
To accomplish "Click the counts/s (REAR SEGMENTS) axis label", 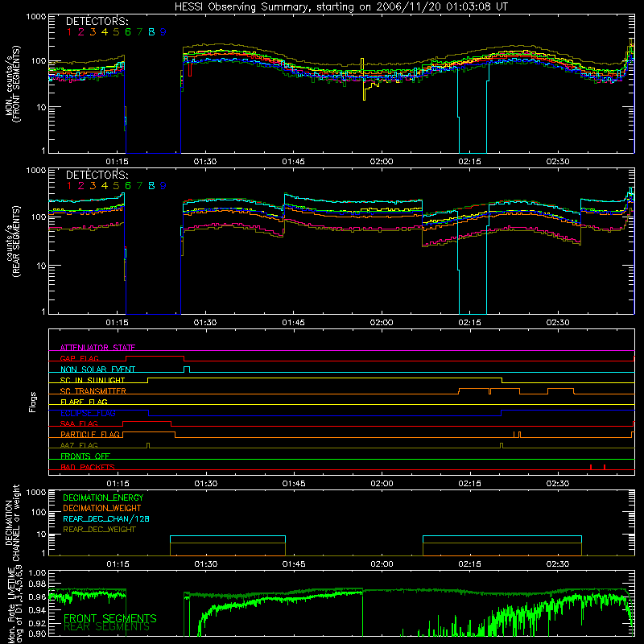I will [x=13, y=242].
